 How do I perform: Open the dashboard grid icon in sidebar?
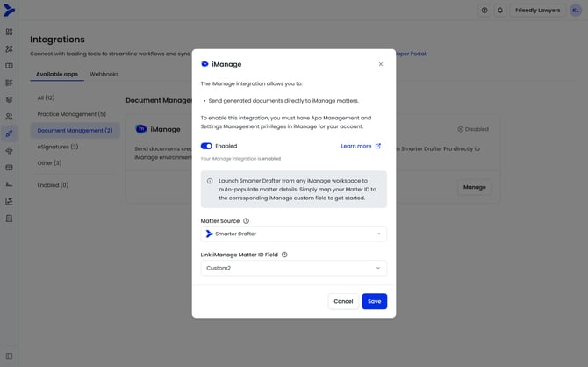(10, 32)
